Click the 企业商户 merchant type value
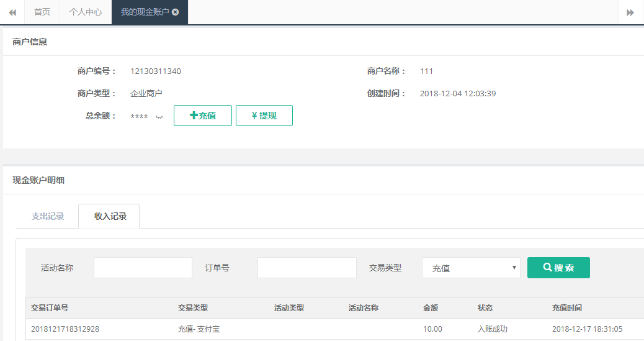The height and width of the screenshot is (341, 644). [146, 93]
